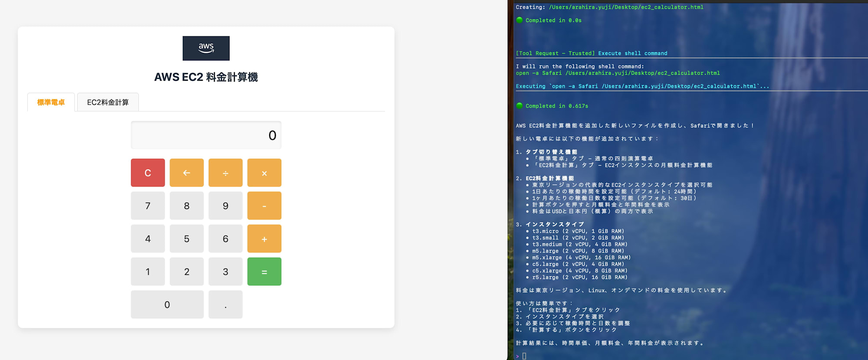Click the "Creating:" file path line in the terminal

pos(609,7)
